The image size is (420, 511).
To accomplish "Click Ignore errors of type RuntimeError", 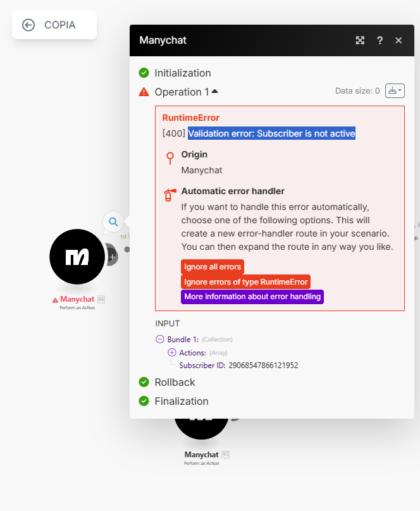I will pos(245,282).
